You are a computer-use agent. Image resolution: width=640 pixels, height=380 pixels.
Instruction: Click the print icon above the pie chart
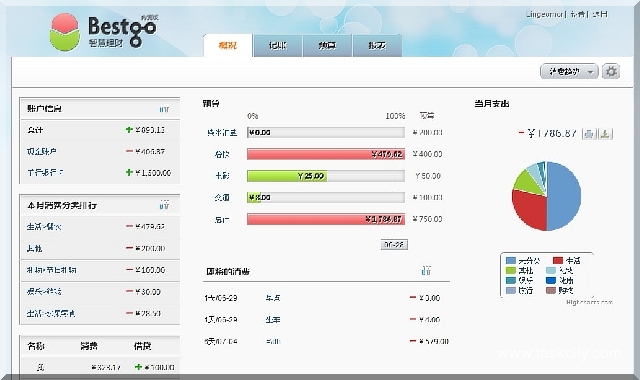tap(589, 133)
